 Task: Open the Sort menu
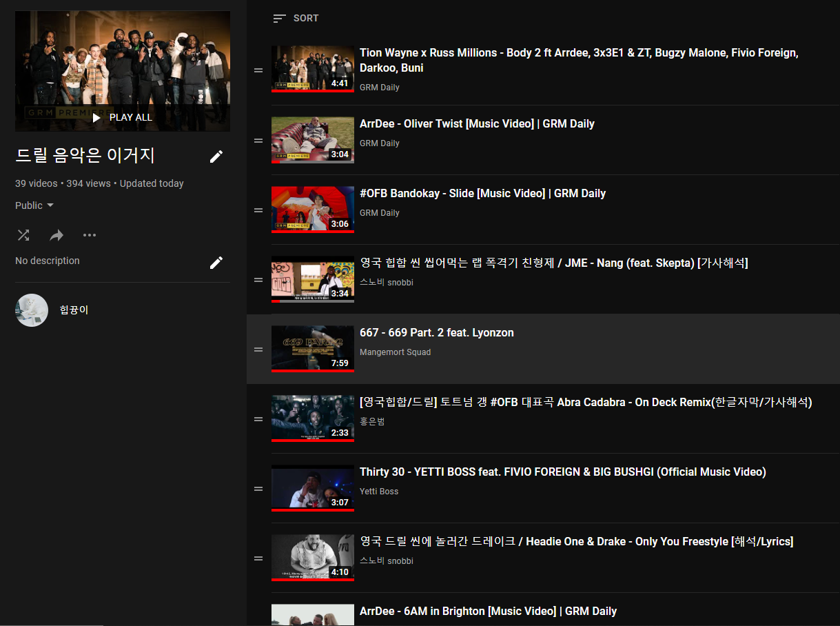[296, 19]
